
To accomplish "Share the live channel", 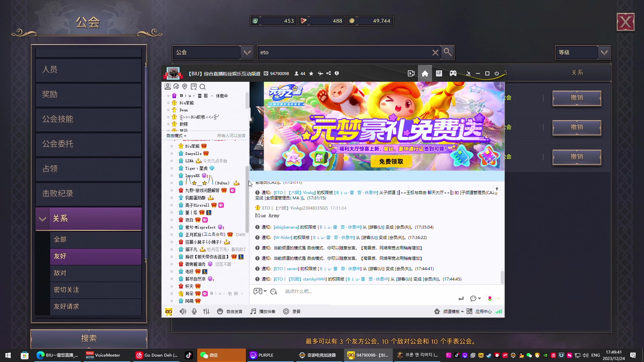I will coord(329,73).
